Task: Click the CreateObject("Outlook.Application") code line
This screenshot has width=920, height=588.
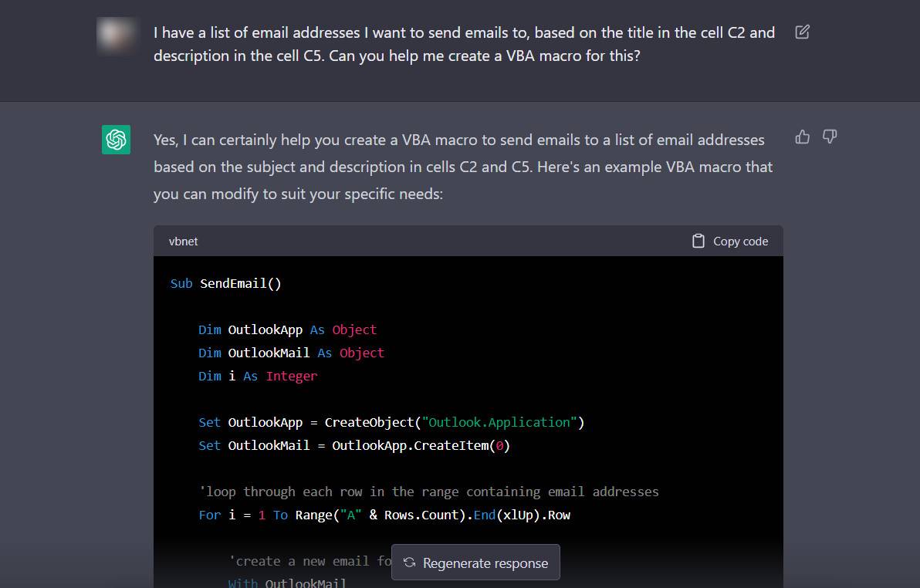Action: tap(391, 422)
